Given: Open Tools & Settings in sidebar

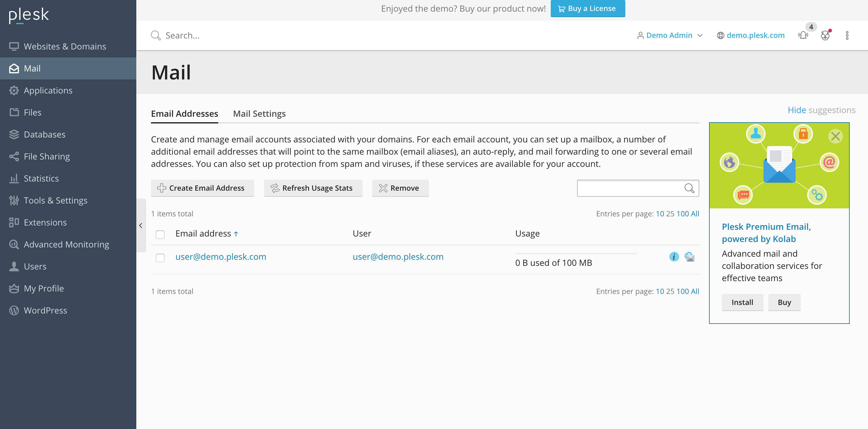Looking at the screenshot, I should point(68,200).
